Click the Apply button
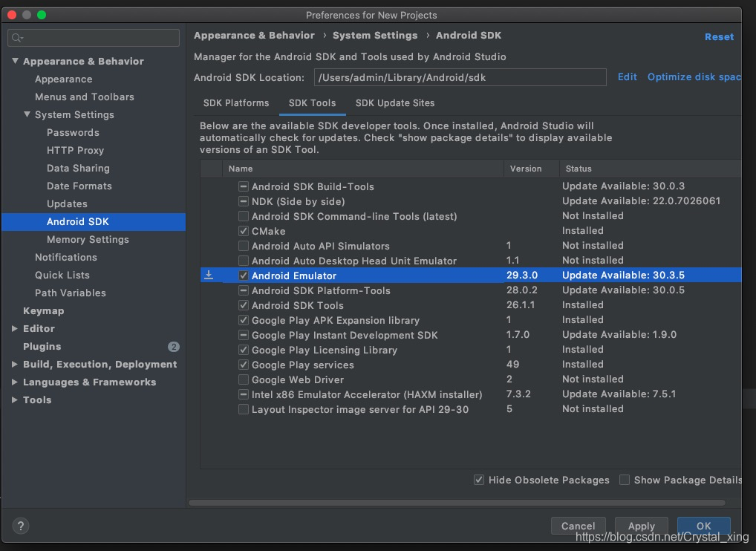The height and width of the screenshot is (551, 756). click(641, 526)
